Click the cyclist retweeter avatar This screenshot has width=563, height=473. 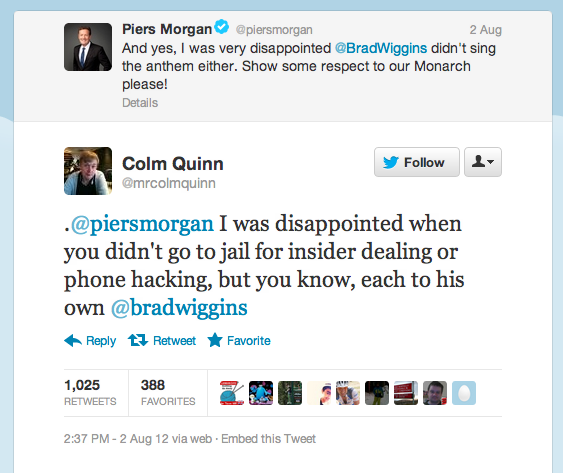tap(348, 393)
